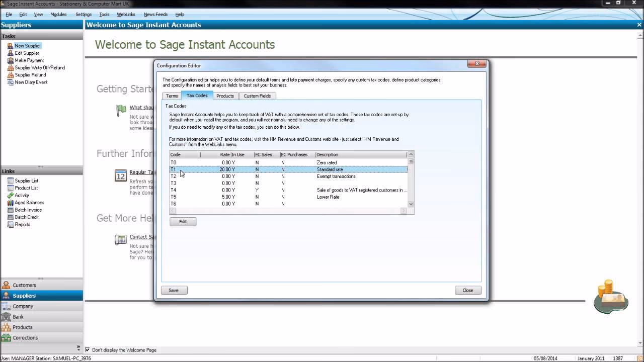Click the EC Sales column header

coord(266,155)
